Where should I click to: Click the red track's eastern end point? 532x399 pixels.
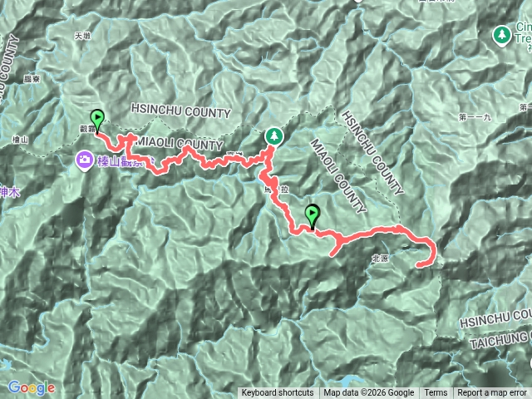click(x=419, y=265)
